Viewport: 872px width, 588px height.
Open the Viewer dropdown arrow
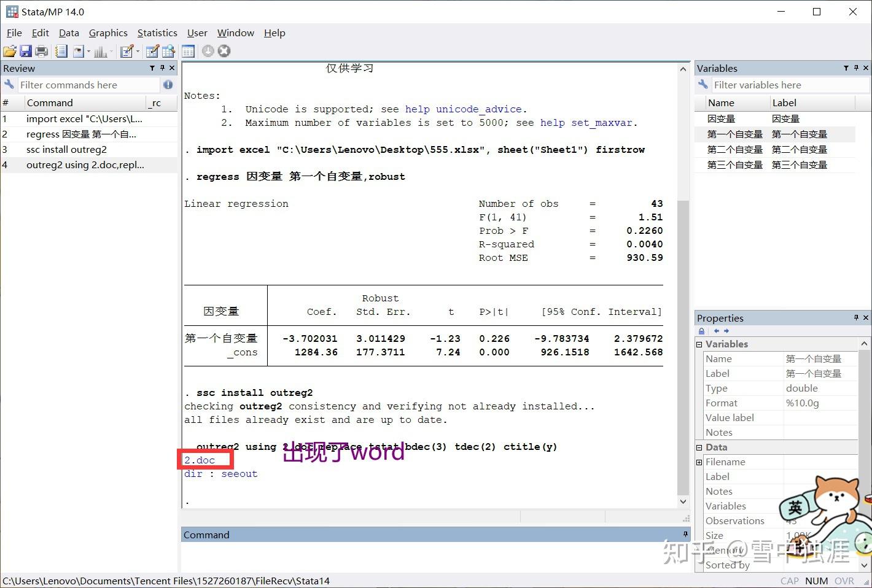click(88, 50)
